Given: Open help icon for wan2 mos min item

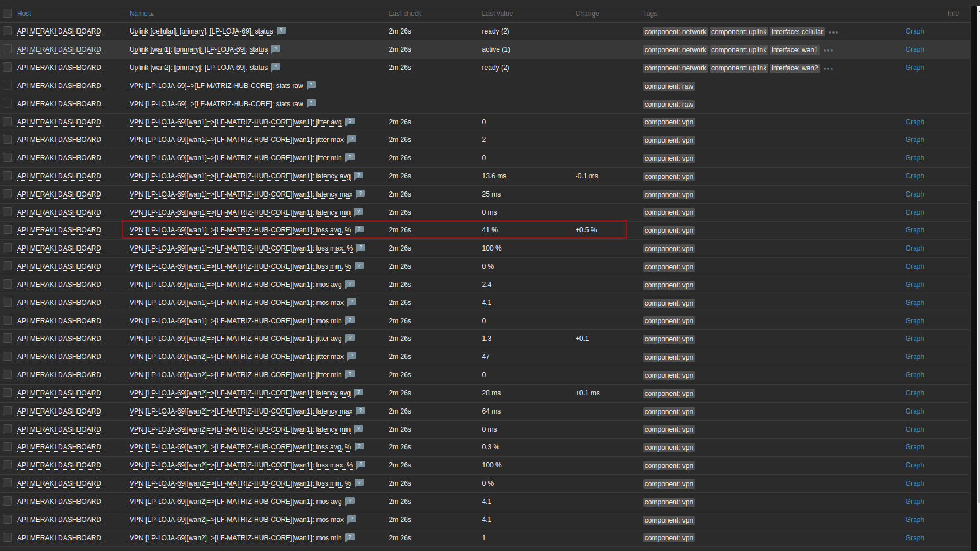Looking at the screenshot, I should pos(350,537).
